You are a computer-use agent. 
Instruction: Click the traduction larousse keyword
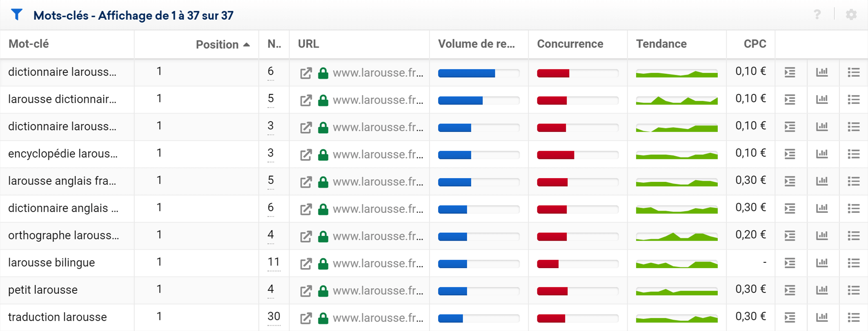57,317
